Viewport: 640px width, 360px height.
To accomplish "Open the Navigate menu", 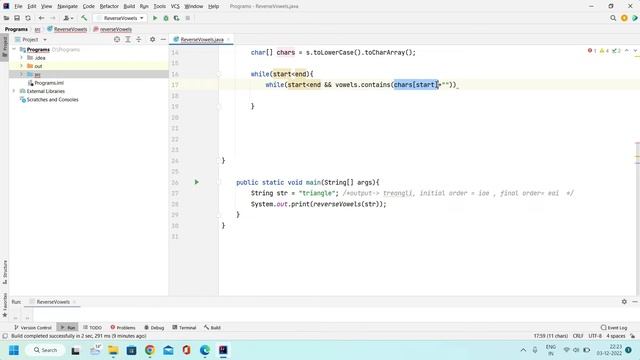I will pyautogui.click(x=67, y=6).
